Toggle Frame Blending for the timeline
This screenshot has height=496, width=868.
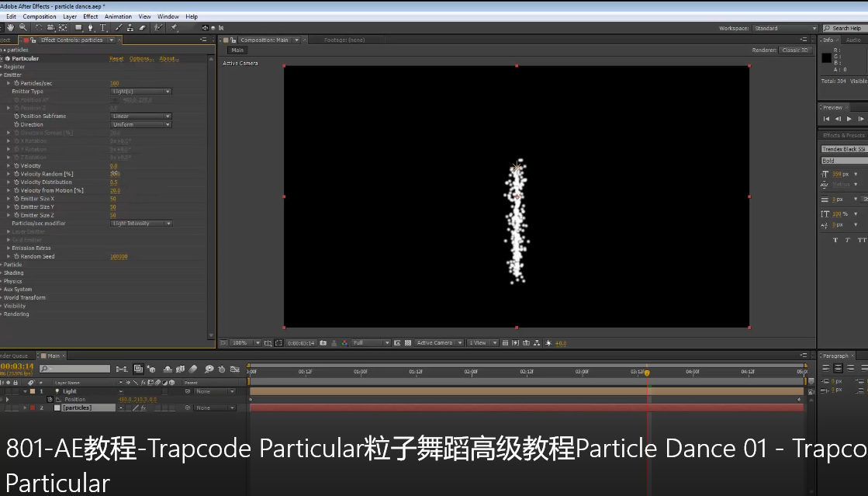point(181,369)
